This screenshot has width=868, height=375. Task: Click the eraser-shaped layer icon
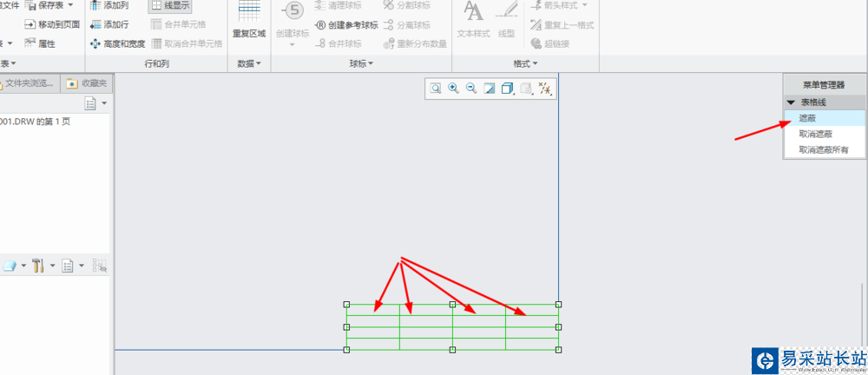tap(10, 266)
